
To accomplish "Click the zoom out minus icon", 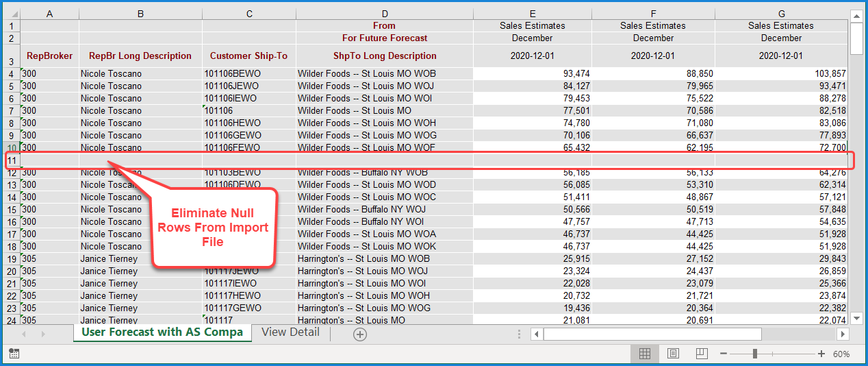I will tap(724, 354).
